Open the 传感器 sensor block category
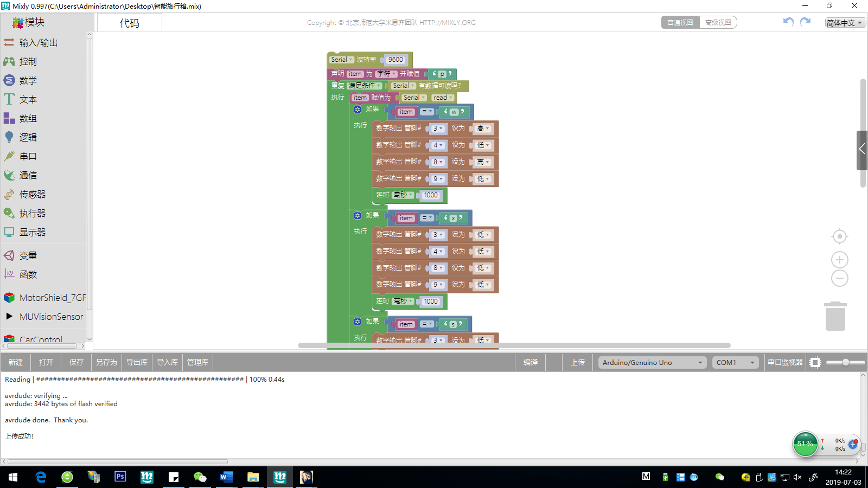 (33, 194)
